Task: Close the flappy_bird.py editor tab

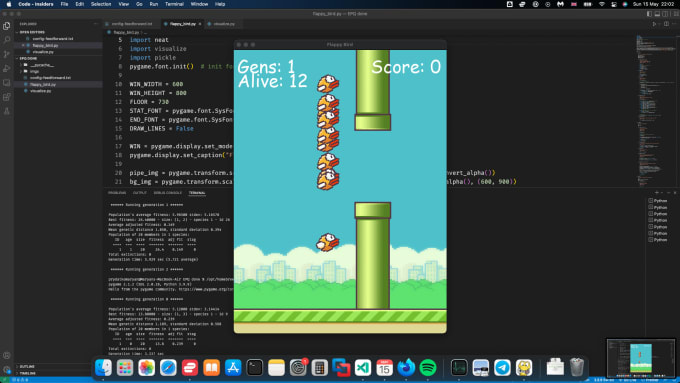Action: click(200, 24)
